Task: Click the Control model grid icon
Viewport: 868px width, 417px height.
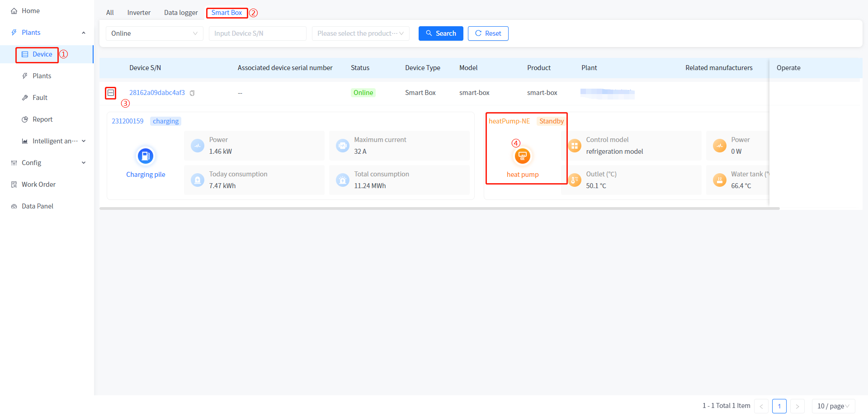Action: 575,146
